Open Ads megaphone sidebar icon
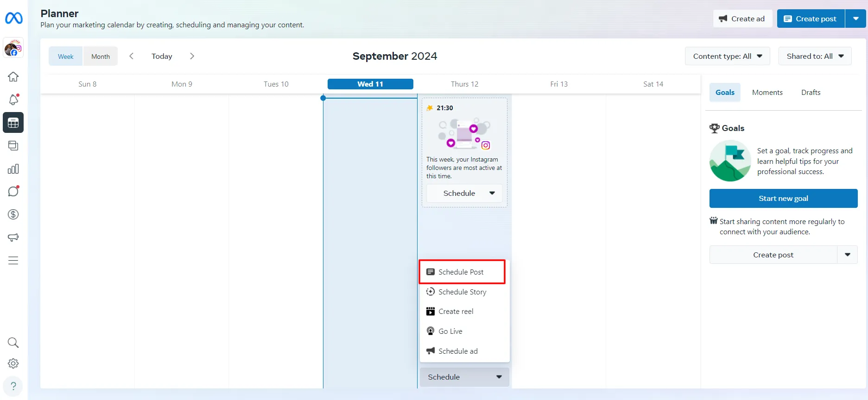This screenshot has width=868, height=400. pyautogui.click(x=13, y=237)
